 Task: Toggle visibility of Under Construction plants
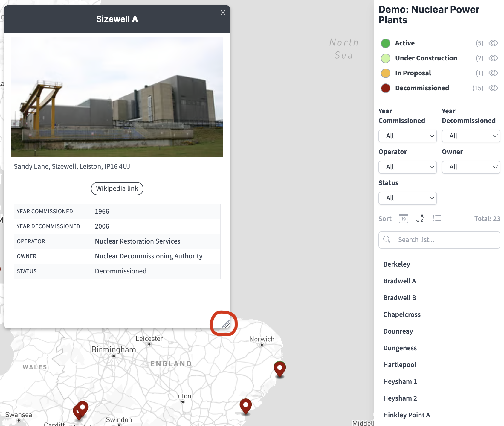pyautogui.click(x=493, y=58)
